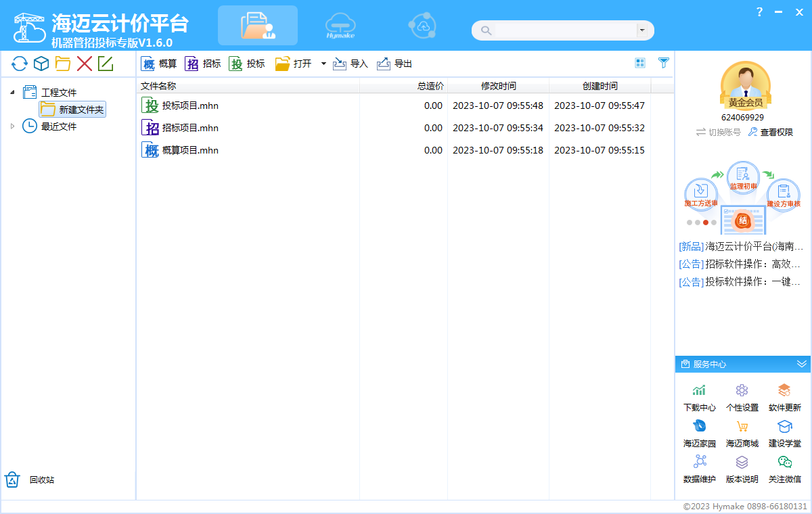Click the 导入 import button
This screenshot has height=514, width=812.
coord(351,64)
